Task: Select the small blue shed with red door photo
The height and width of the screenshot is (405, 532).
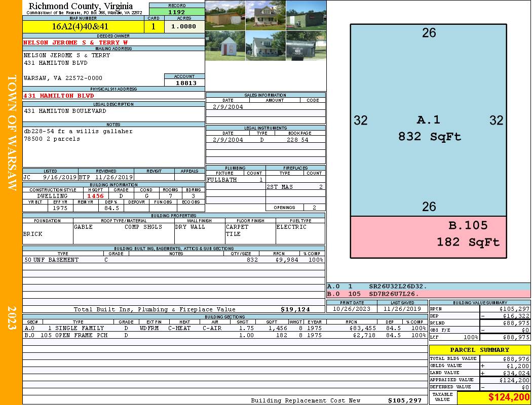Action: [225, 46]
